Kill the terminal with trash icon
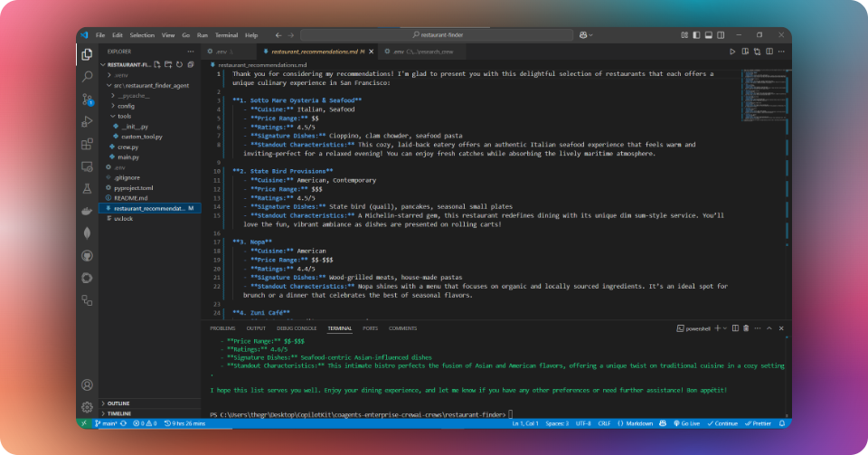This screenshot has width=868, height=455. 746,328
